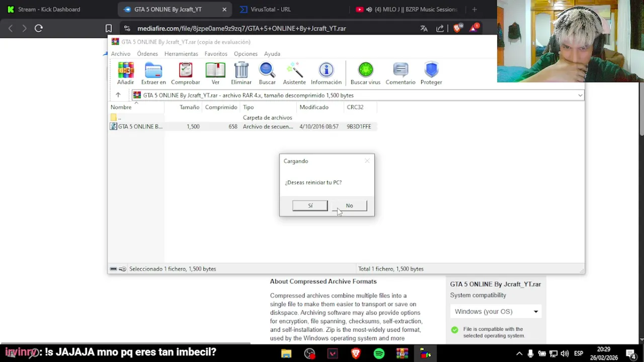Viewport: 644px width, 362px height.
Task: Click the Proteger shield icon
Action: tap(431, 73)
